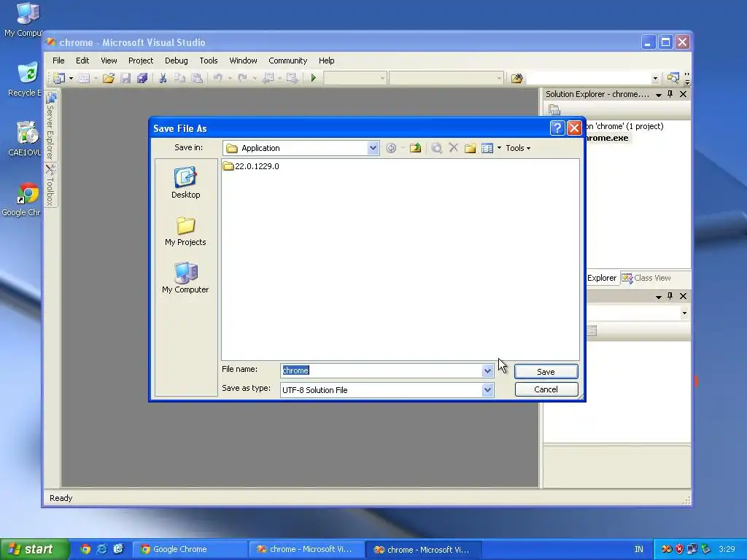Open the Server Explorer side tab

50,125
